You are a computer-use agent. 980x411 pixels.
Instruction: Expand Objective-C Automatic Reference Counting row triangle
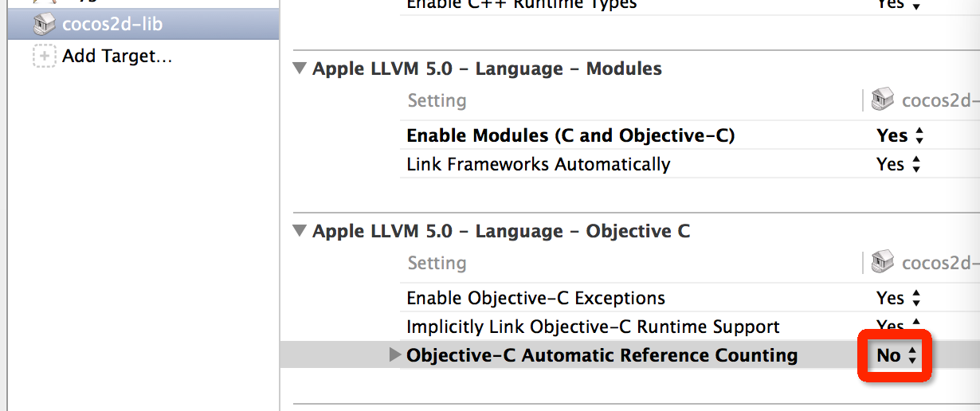[394, 355]
